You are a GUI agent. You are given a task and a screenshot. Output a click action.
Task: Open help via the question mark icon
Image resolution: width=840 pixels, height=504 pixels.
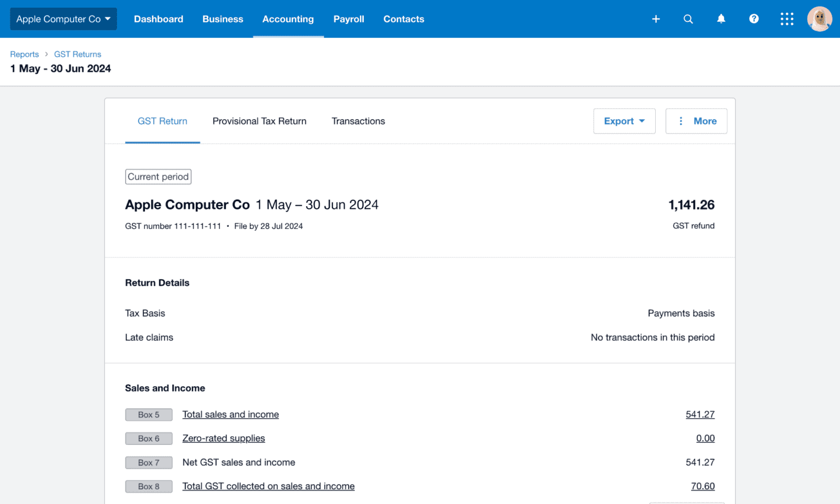tap(754, 19)
